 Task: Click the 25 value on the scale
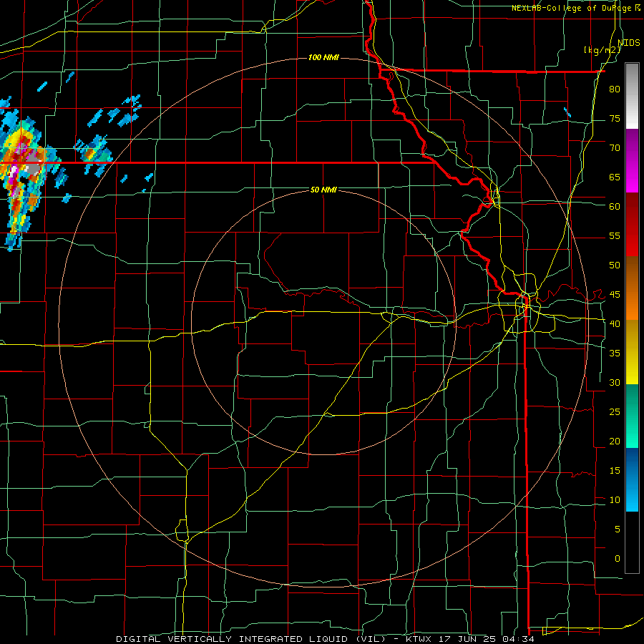tap(615, 412)
